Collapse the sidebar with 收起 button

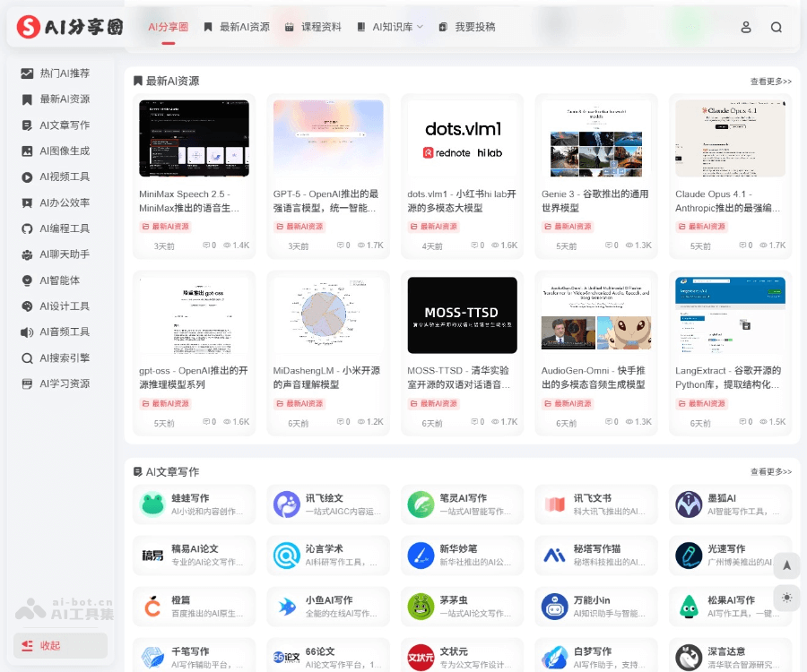(60, 645)
